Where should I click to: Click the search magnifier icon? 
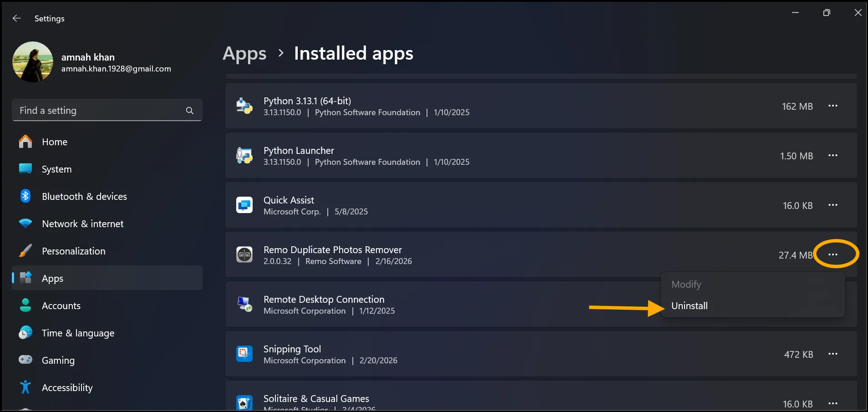click(189, 110)
